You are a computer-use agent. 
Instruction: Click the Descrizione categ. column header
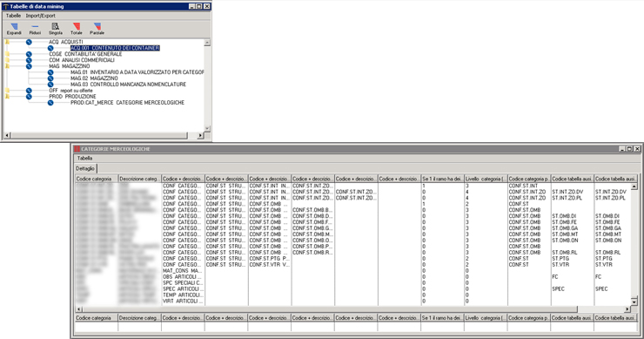click(139, 179)
